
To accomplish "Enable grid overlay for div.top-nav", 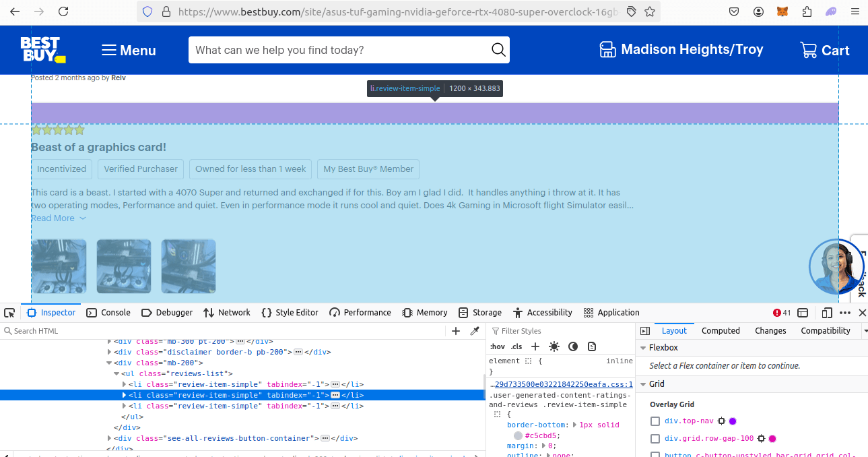I will (x=655, y=421).
